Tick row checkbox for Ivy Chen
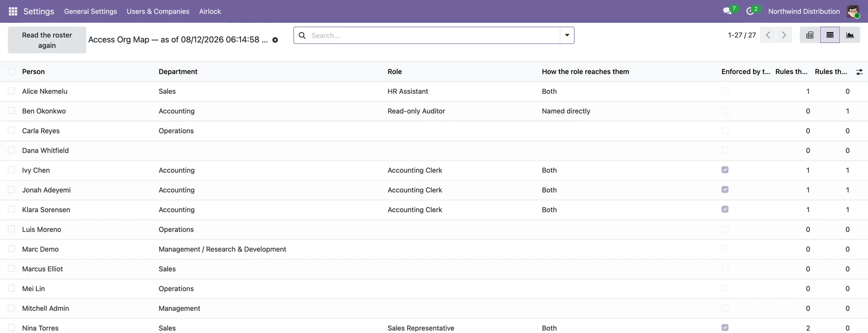868x333 pixels. (x=11, y=170)
